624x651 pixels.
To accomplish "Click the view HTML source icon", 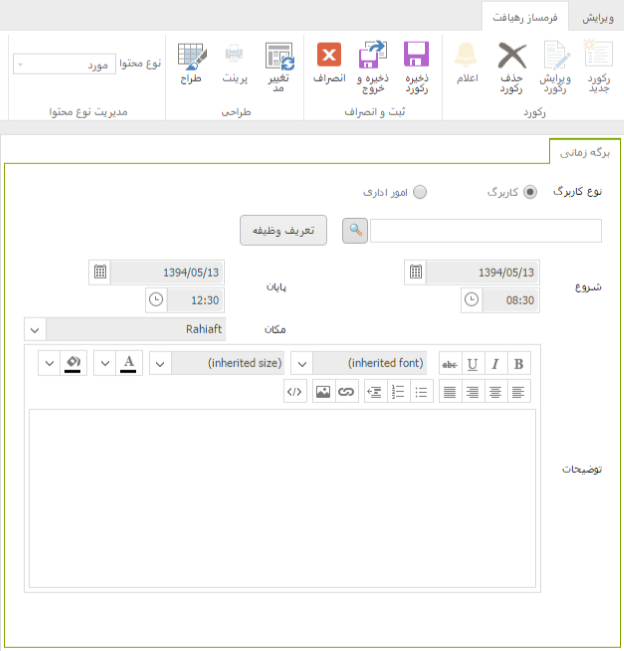I will [x=295, y=391].
